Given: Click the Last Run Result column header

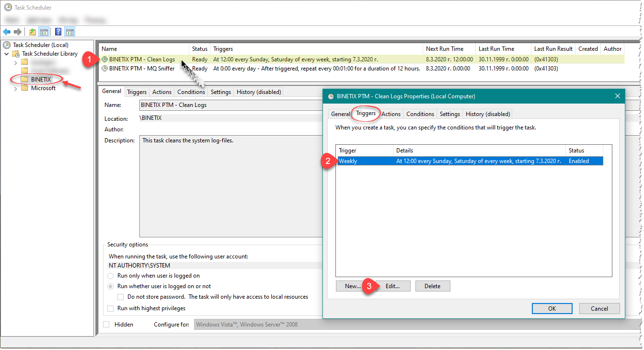Looking at the screenshot, I should click(x=553, y=49).
